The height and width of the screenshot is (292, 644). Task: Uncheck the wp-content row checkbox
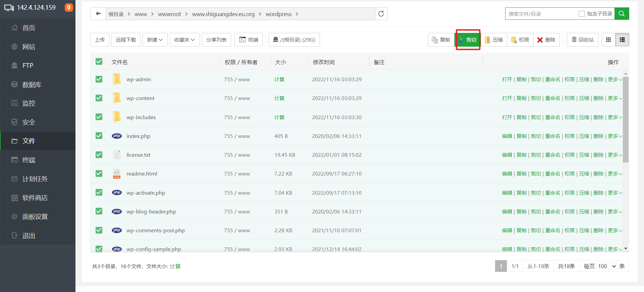(99, 98)
